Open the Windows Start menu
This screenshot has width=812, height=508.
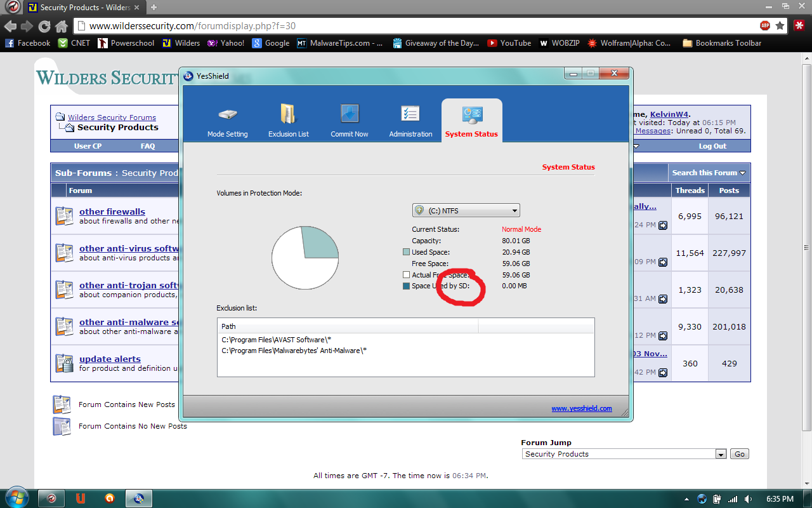tap(16, 498)
